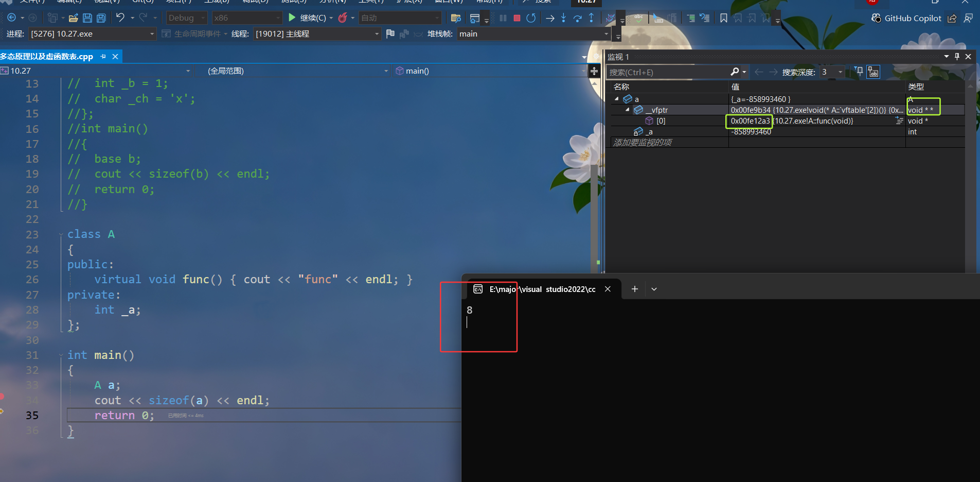Toggle a bookmark with the bookmark icon
980x482 pixels.
(724, 18)
